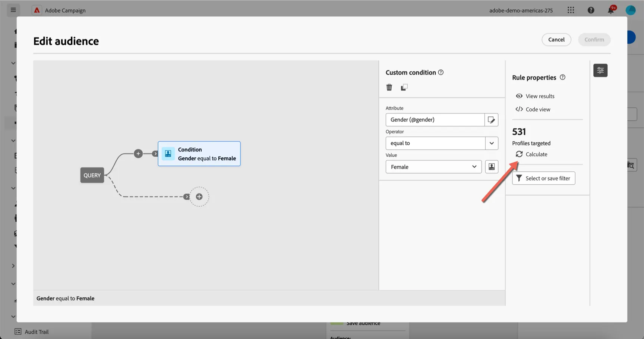
Task: Open the Custom condition help icon
Action: (441, 72)
